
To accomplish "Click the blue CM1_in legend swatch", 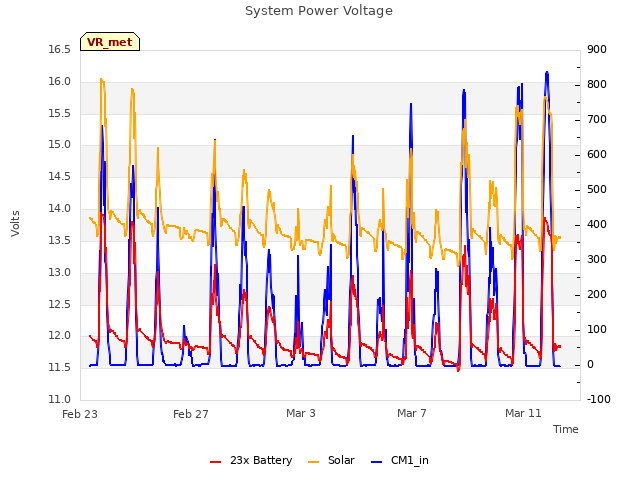I will [376, 462].
